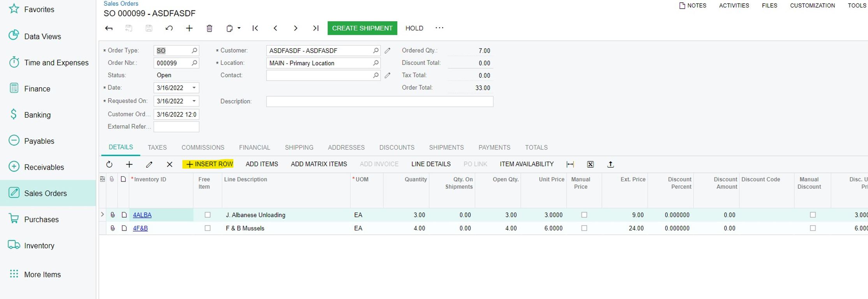Click the Sales Orders breadcrumb link
The image size is (868, 299).
click(121, 4)
